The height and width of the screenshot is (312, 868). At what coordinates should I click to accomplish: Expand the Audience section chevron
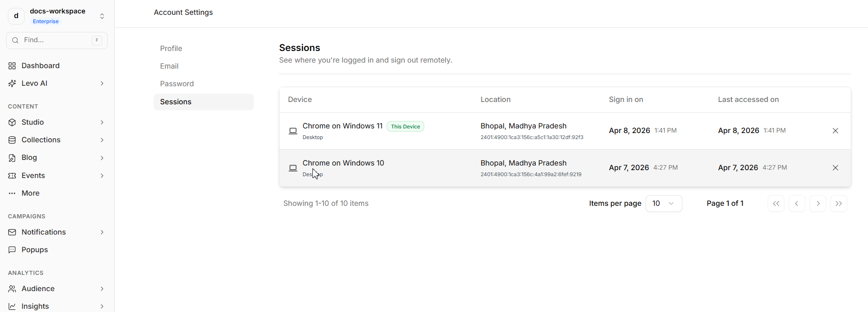[102, 289]
